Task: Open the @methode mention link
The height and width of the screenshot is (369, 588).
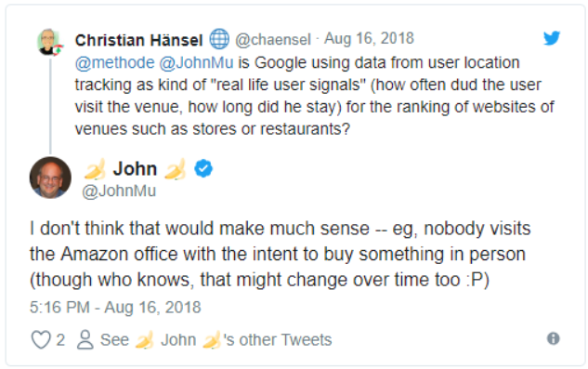Action: coord(115,62)
